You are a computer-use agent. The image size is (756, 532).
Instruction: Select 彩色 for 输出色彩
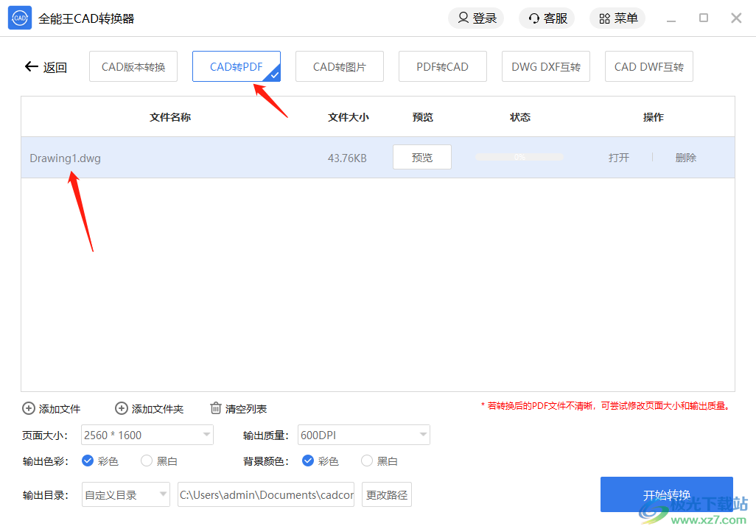pos(87,461)
